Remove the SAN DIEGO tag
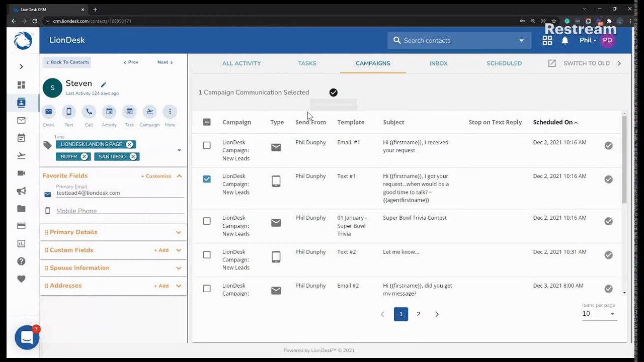 click(x=133, y=157)
